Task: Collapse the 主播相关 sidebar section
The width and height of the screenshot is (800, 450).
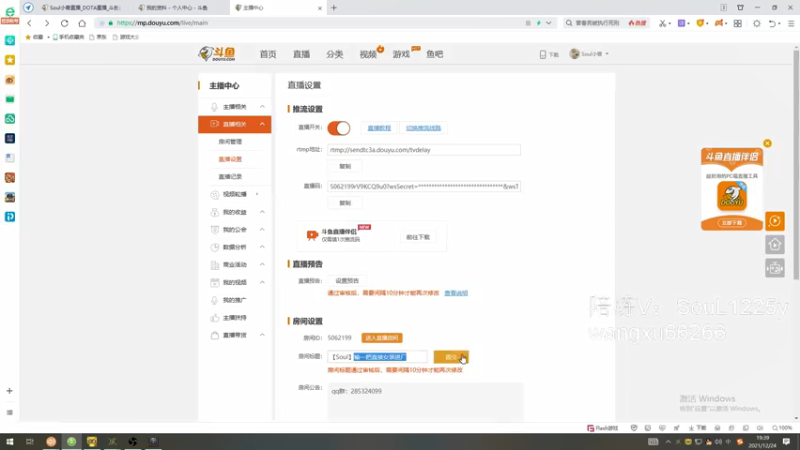Action: tap(235, 107)
